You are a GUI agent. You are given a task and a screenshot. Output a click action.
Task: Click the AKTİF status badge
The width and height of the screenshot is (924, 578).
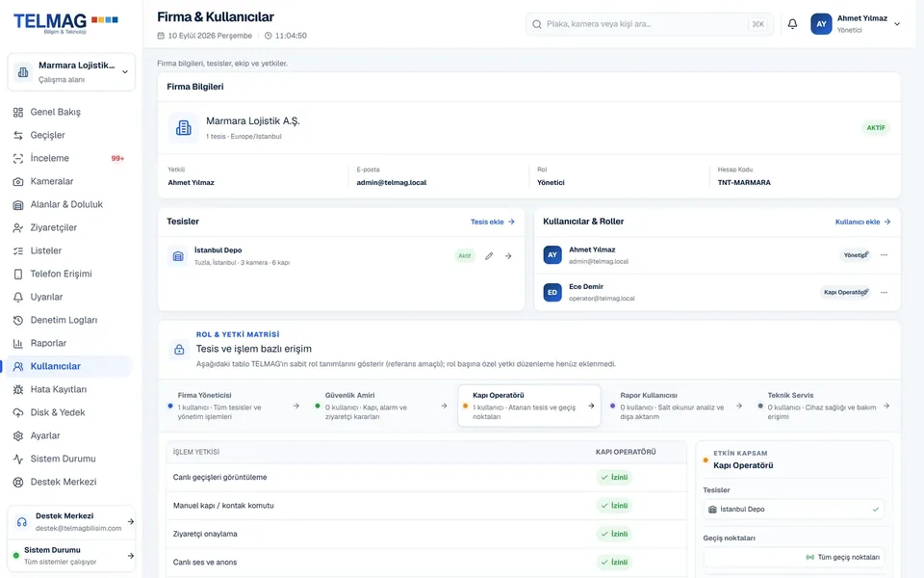[876, 127]
